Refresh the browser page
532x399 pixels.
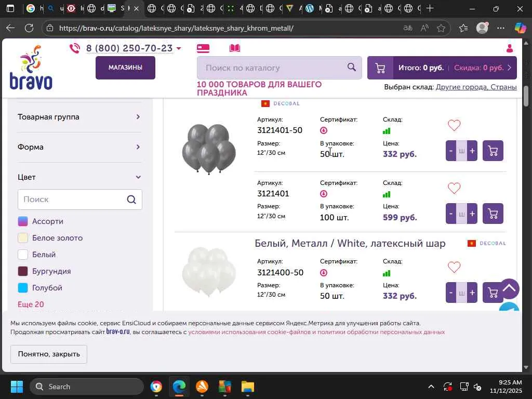(x=29, y=28)
